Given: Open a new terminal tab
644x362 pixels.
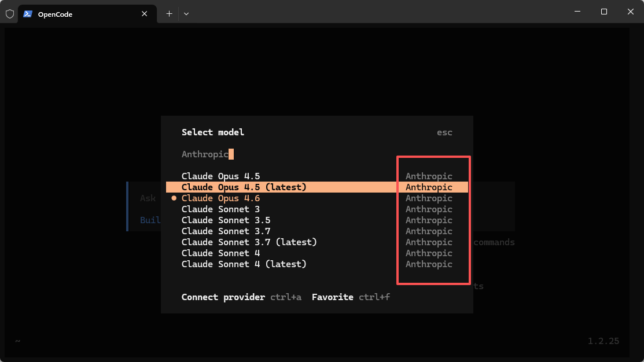Looking at the screenshot, I should click(169, 14).
